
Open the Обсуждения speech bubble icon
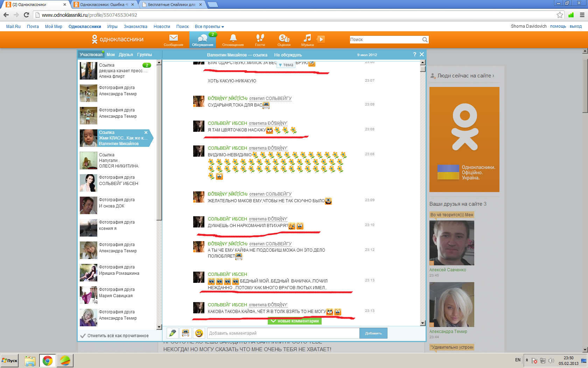203,40
